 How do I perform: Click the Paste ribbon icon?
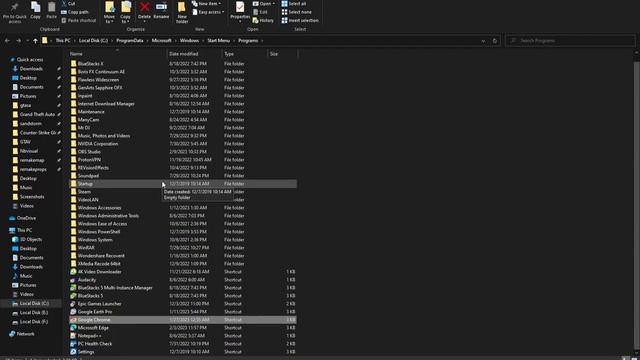click(51, 11)
